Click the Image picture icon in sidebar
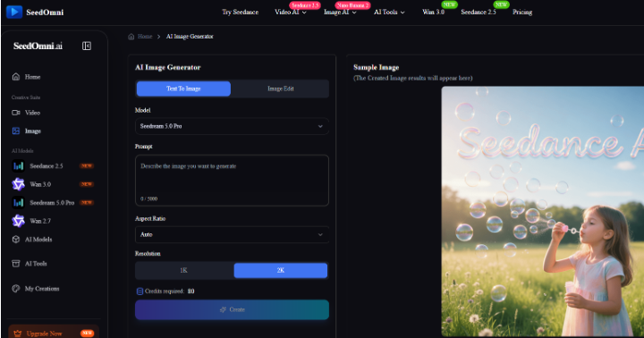The height and width of the screenshot is (338, 644). 16,131
